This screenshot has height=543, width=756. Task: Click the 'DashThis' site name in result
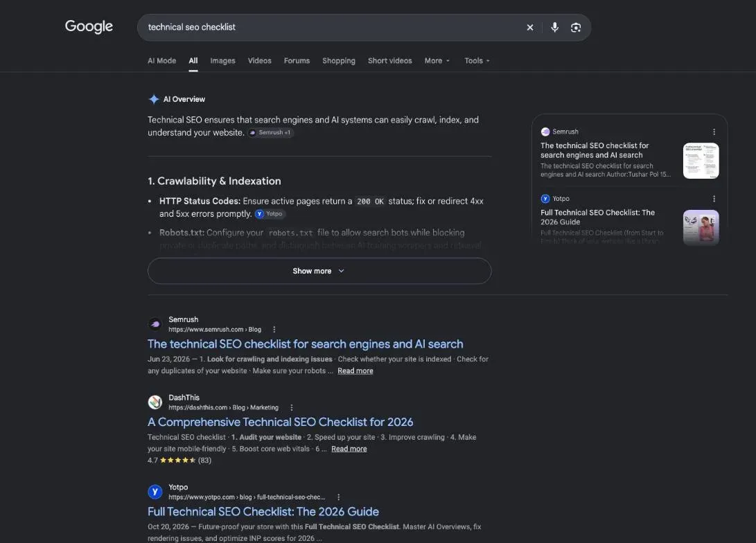click(x=184, y=398)
